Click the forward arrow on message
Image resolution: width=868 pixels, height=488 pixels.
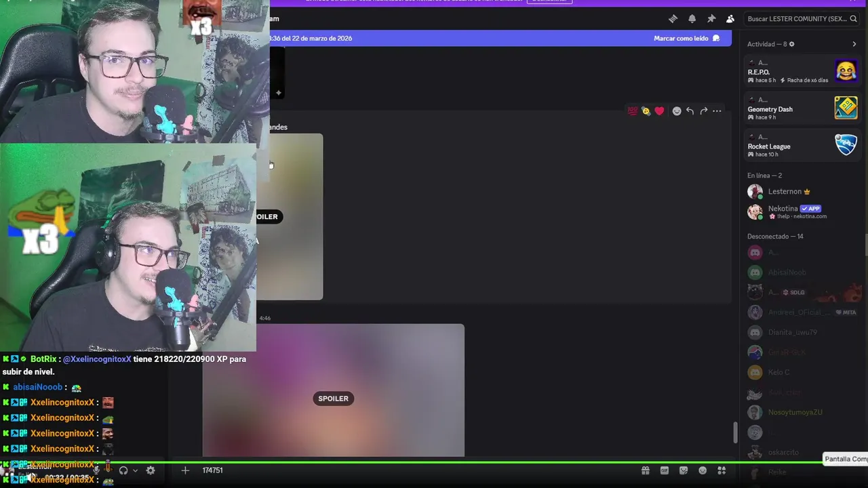click(703, 111)
